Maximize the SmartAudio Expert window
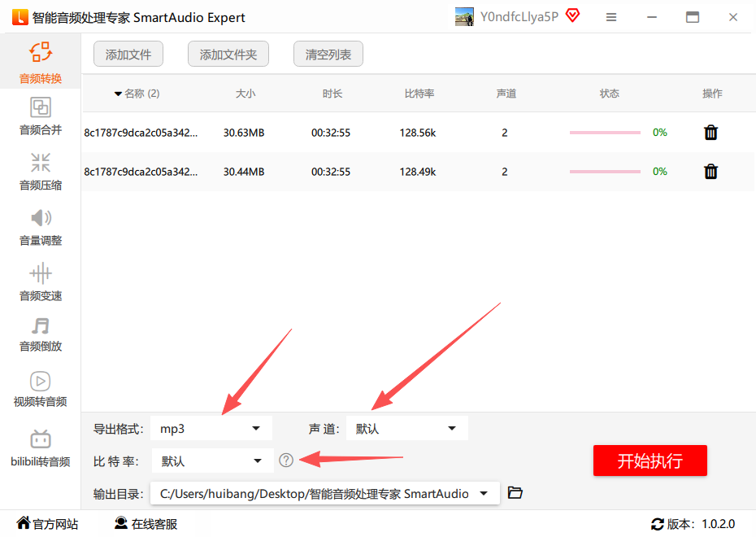Viewport: 756px width, 537px height. coord(693,17)
